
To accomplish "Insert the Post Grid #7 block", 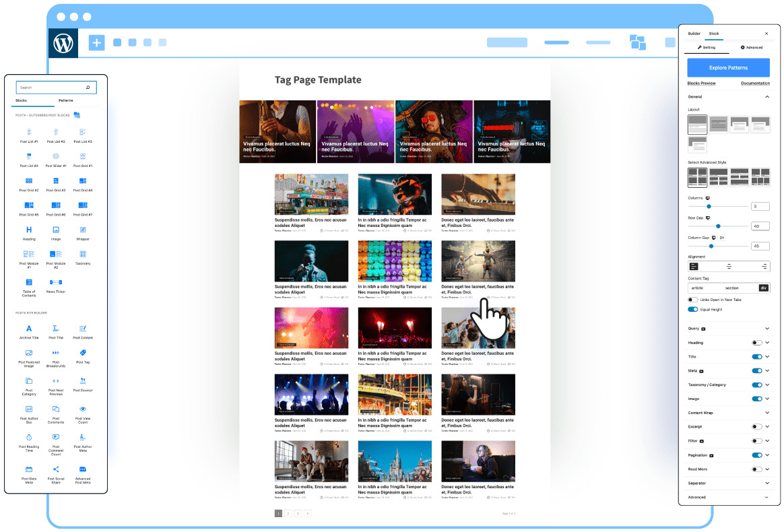I will (x=82, y=209).
